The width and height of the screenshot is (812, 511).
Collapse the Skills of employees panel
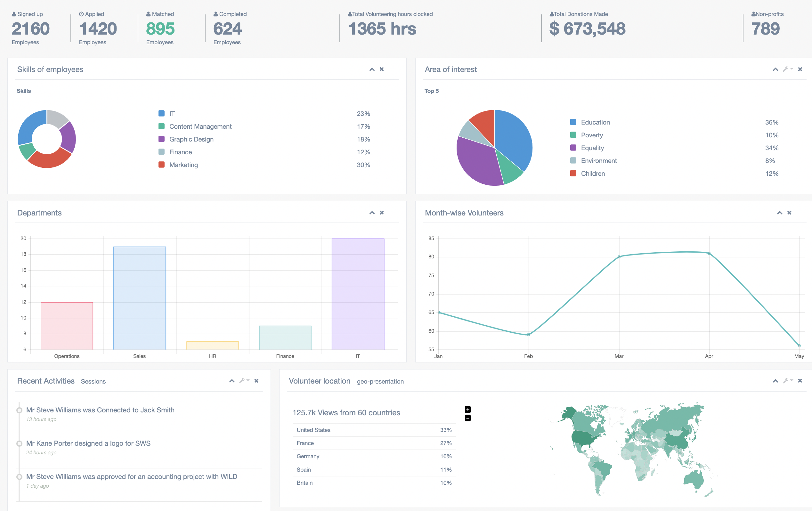[372, 69]
